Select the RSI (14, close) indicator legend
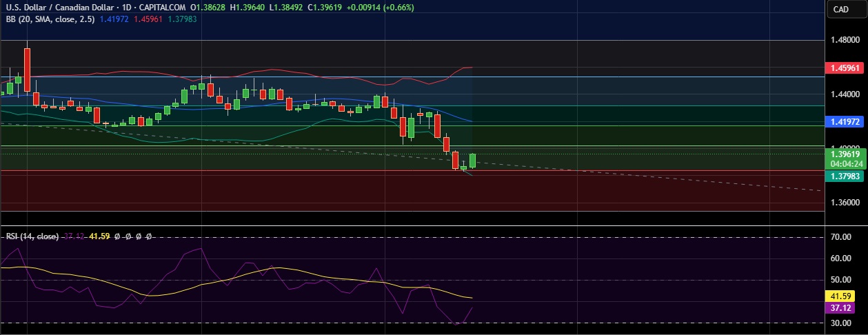Viewport: 868px width, 335px height. [32, 236]
